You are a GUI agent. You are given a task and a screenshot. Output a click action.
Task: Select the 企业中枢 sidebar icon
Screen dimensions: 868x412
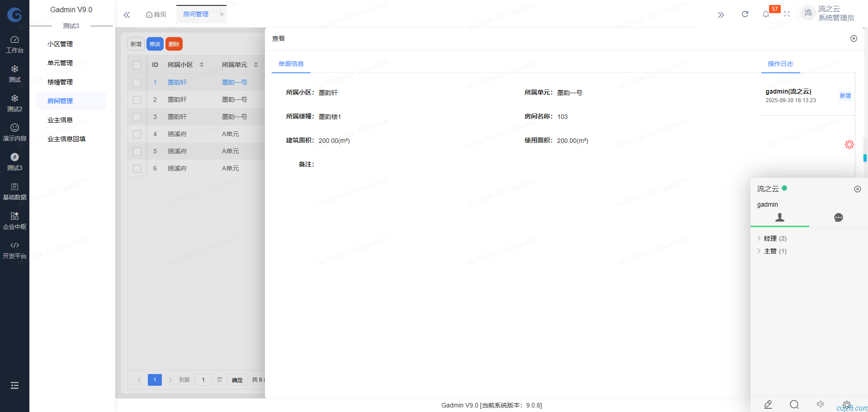pyautogui.click(x=14, y=220)
